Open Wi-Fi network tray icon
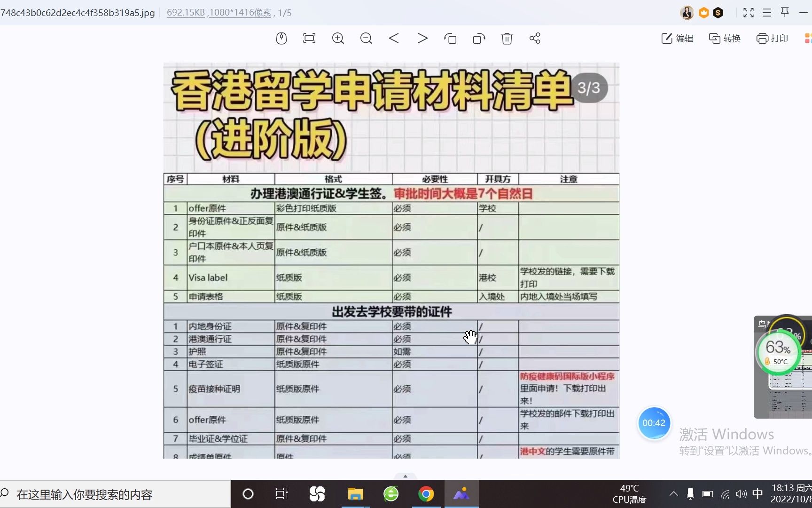Screen dimensions: 812x508 pyautogui.click(x=726, y=494)
